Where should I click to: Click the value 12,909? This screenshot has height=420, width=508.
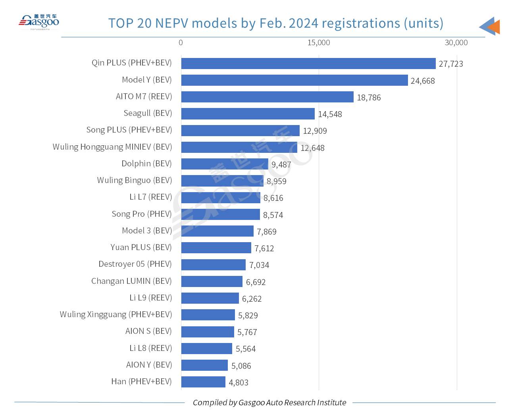pyautogui.click(x=315, y=131)
